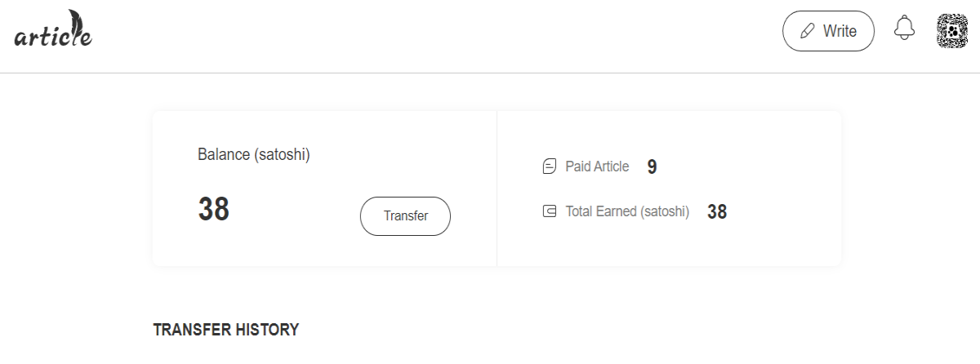The width and height of the screenshot is (980, 364).
Task: Click the earnings statistics card panel
Action: 669,189
